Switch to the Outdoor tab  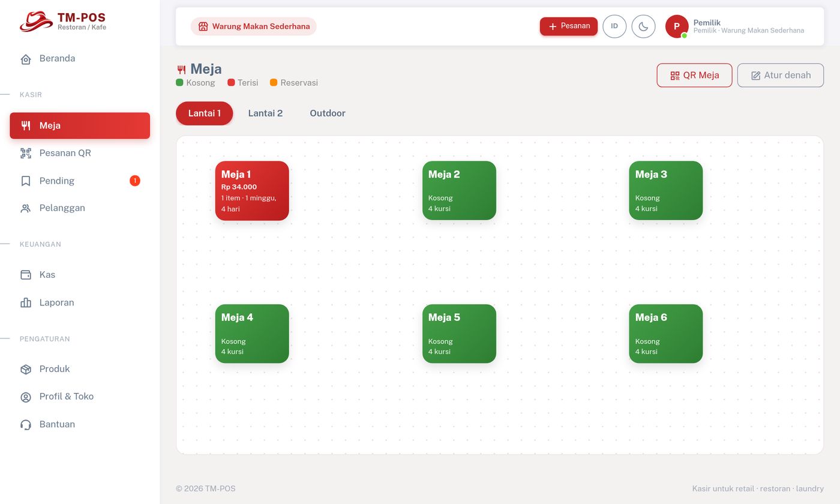[328, 113]
